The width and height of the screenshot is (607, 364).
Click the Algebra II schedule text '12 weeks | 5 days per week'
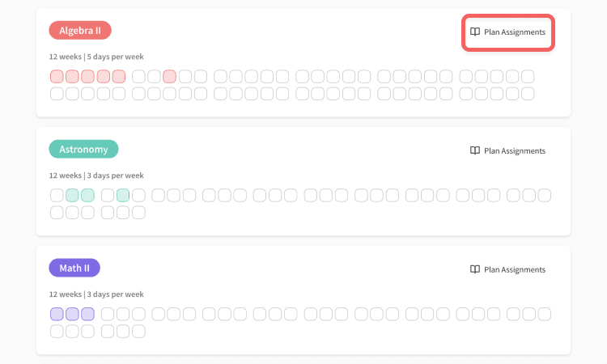click(96, 57)
